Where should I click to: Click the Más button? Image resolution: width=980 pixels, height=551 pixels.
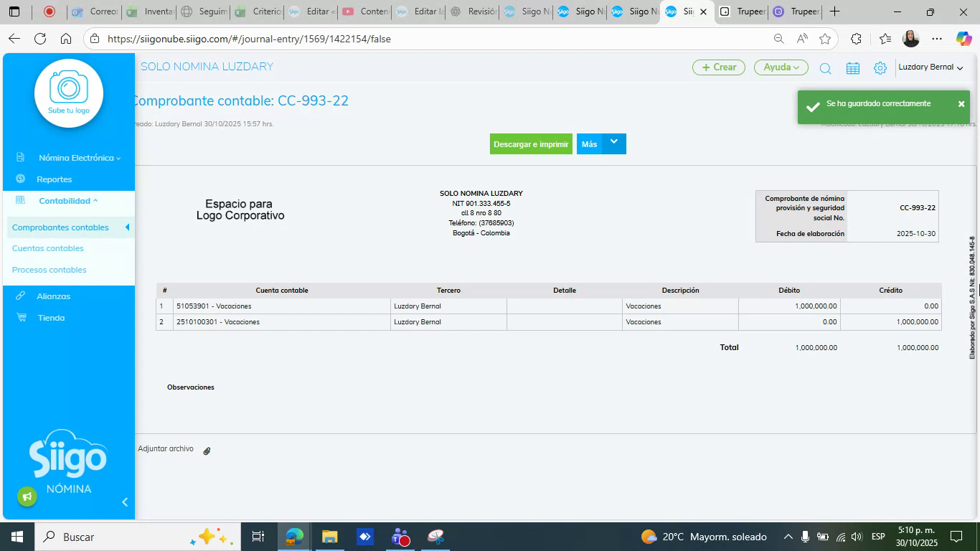590,144
